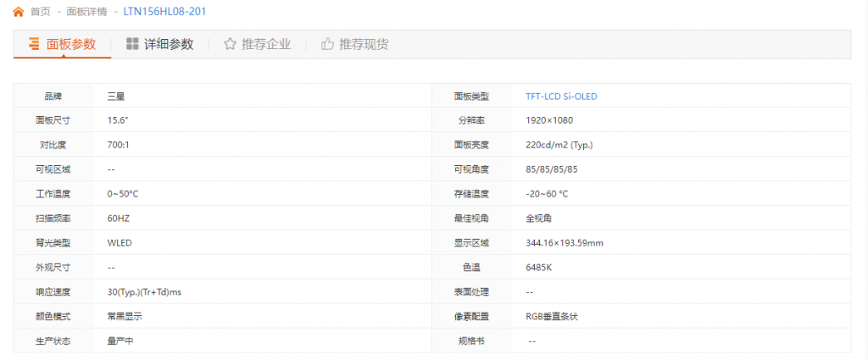
Task: Click the 面板参数 list icon
Action: tap(34, 44)
